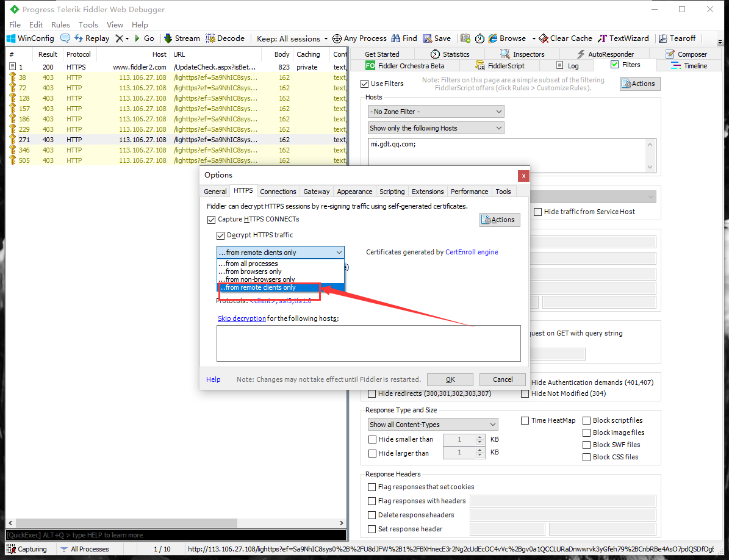Viewport: 729px width, 560px height.
Task: Click the comment speech bubble icon
Action: pos(65,38)
